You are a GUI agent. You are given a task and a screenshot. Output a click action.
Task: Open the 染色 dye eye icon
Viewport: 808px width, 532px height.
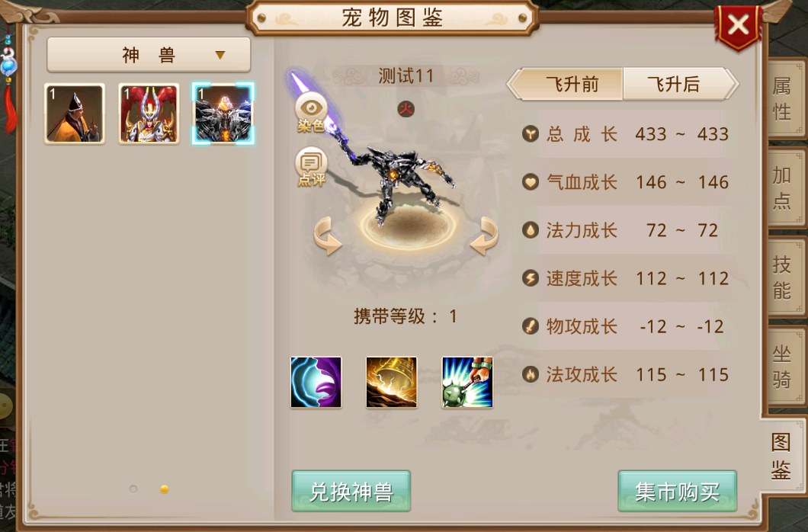311,112
